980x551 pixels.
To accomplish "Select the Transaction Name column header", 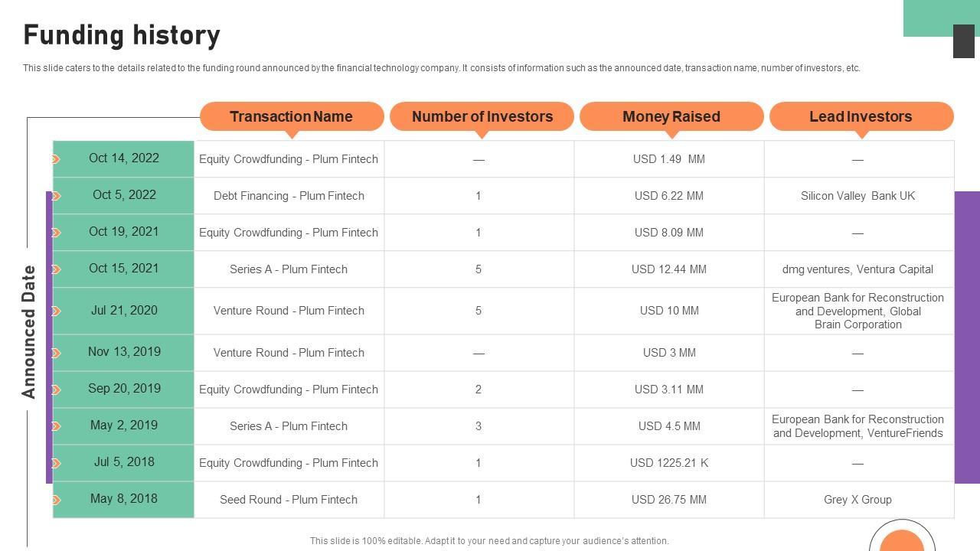I will 291,116.
